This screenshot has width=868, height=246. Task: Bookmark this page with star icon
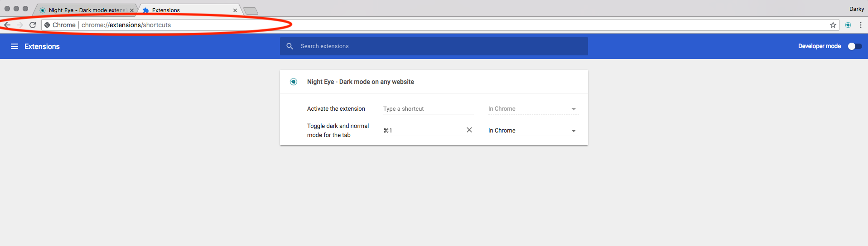[x=833, y=25]
